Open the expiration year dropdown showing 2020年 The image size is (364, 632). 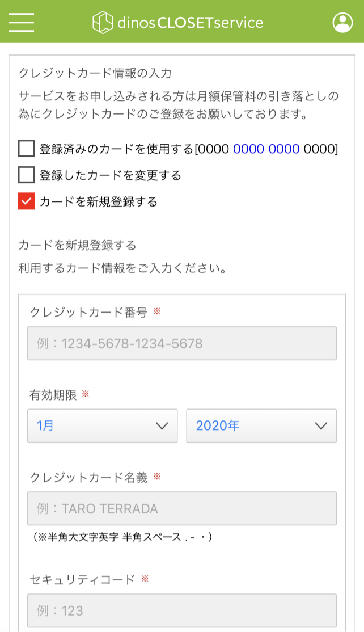pyautogui.click(x=261, y=425)
